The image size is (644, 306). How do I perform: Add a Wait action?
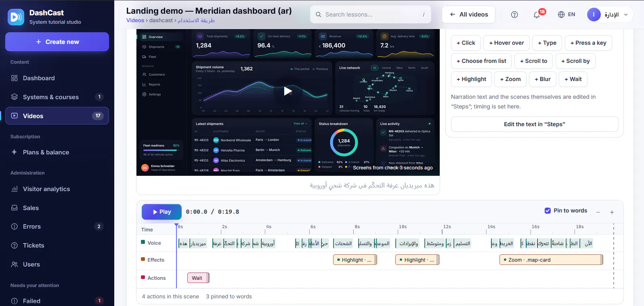(573, 79)
